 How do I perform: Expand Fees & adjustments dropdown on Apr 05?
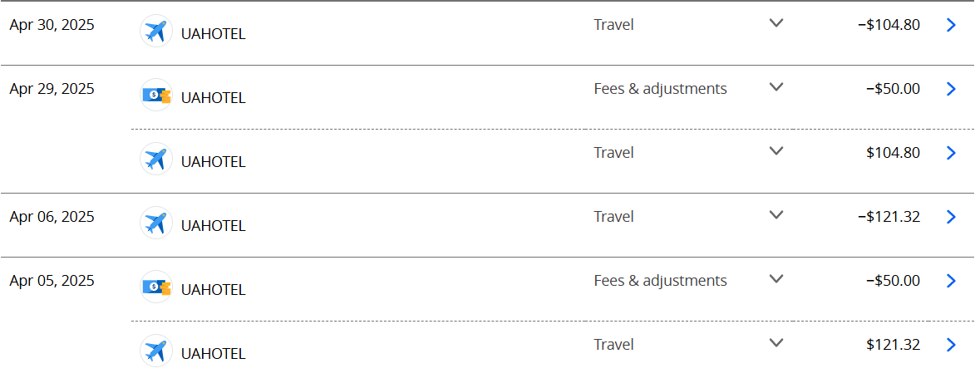tap(776, 280)
